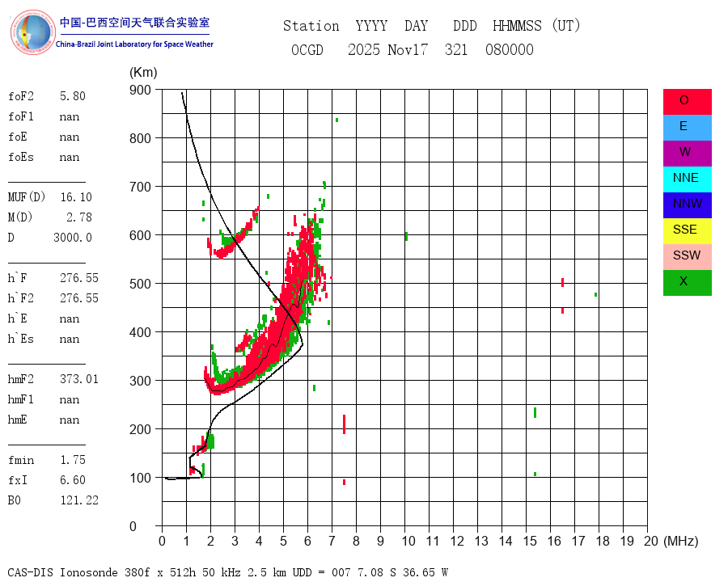The image size is (728, 582).
Task: Select the light blue E legend swatch
Action: (x=687, y=128)
